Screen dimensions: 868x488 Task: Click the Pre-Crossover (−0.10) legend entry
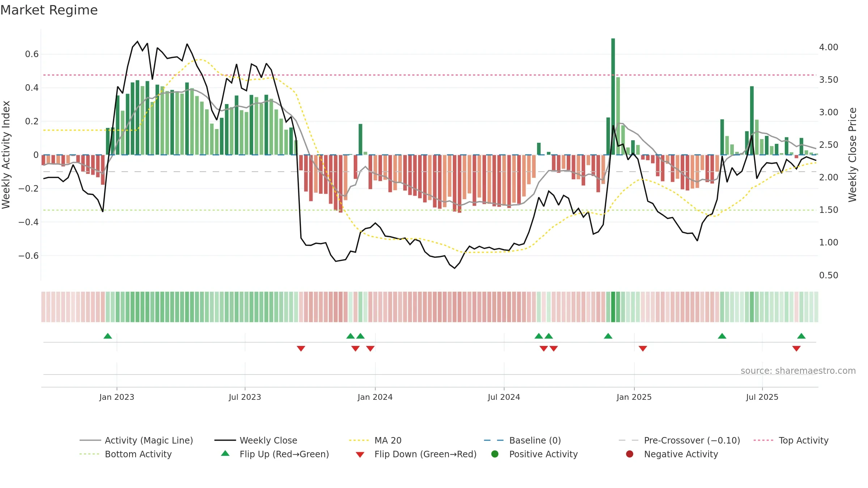coord(680,440)
